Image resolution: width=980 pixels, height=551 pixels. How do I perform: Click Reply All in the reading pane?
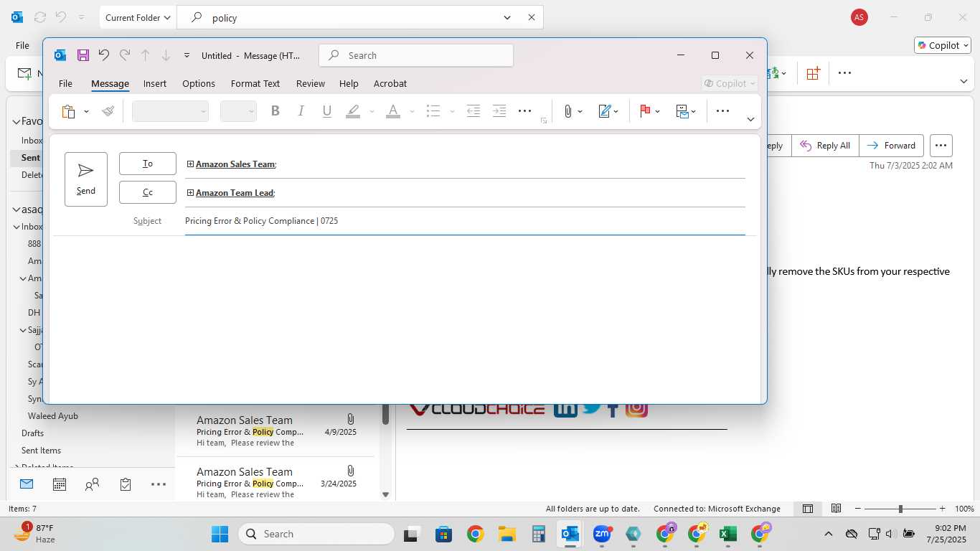(x=826, y=146)
